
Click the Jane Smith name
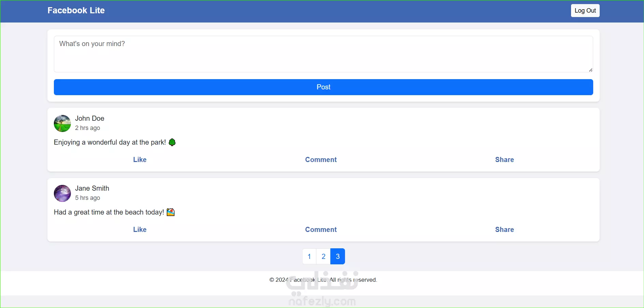pyautogui.click(x=92, y=188)
